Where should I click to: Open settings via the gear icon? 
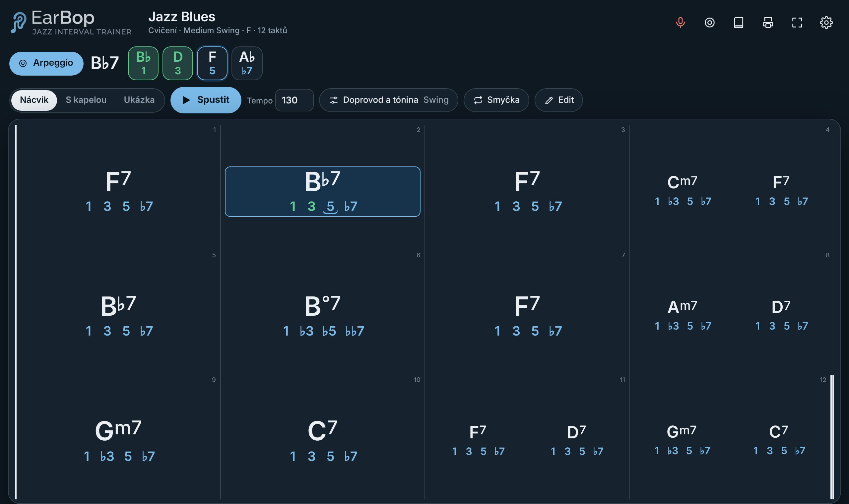[x=826, y=23]
